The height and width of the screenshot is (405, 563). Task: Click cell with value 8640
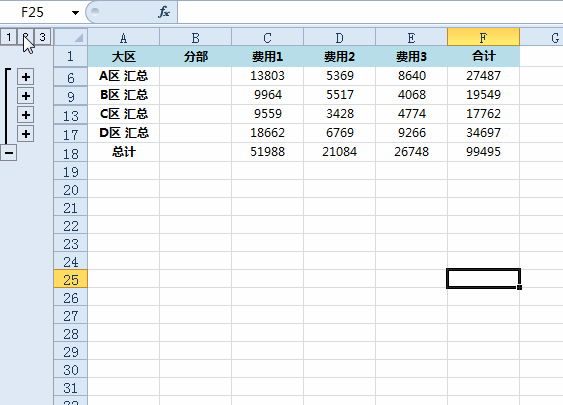coord(411,76)
